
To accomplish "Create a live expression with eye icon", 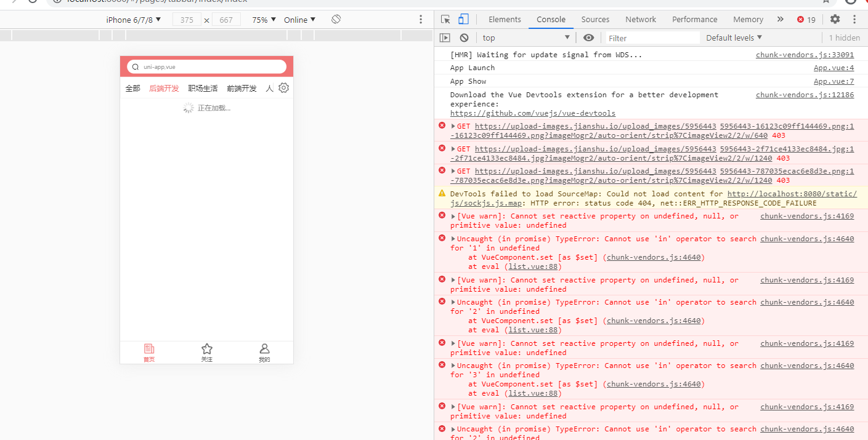I will [588, 38].
